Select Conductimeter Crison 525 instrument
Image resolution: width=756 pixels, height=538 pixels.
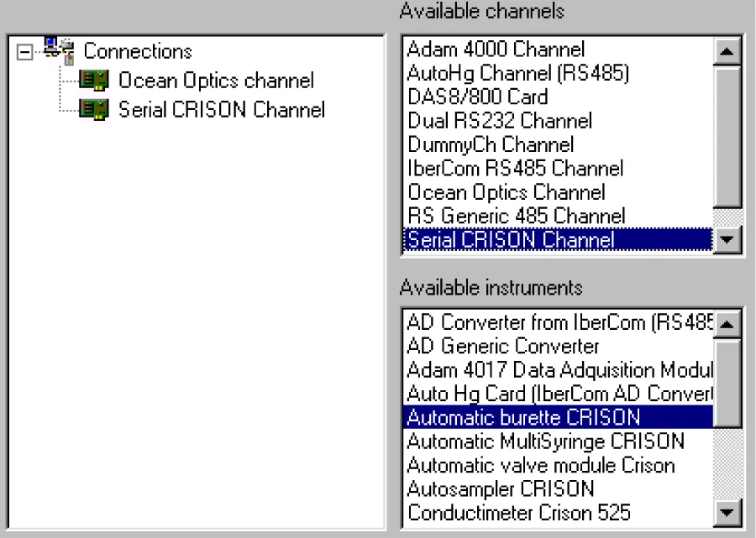coord(559,513)
